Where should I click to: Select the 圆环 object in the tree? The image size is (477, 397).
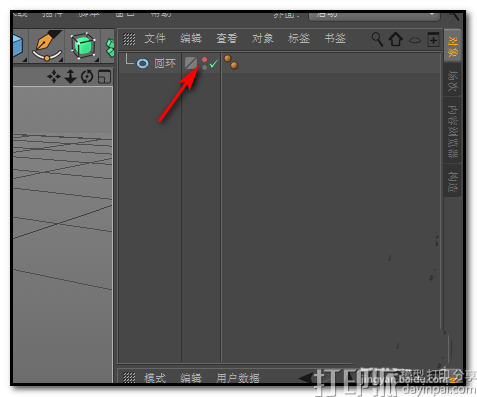(x=165, y=63)
